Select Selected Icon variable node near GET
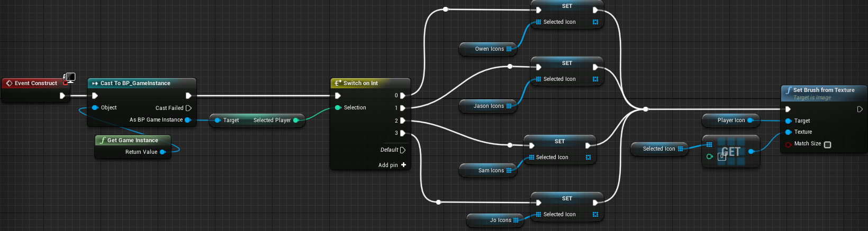The image size is (868, 231). point(659,149)
